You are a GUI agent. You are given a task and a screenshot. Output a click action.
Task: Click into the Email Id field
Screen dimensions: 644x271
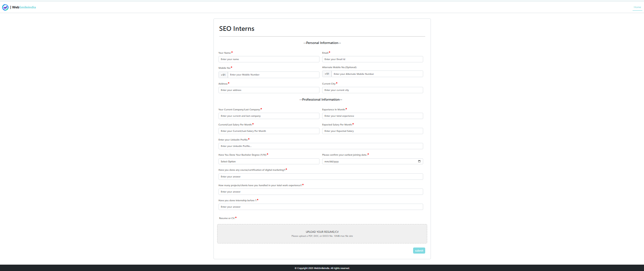(x=372, y=59)
